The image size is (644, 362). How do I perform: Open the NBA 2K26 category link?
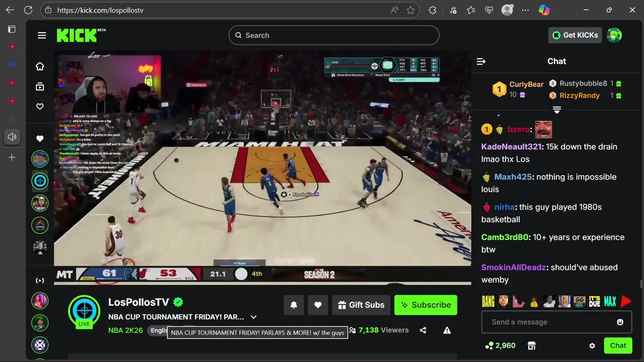[125, 330]
